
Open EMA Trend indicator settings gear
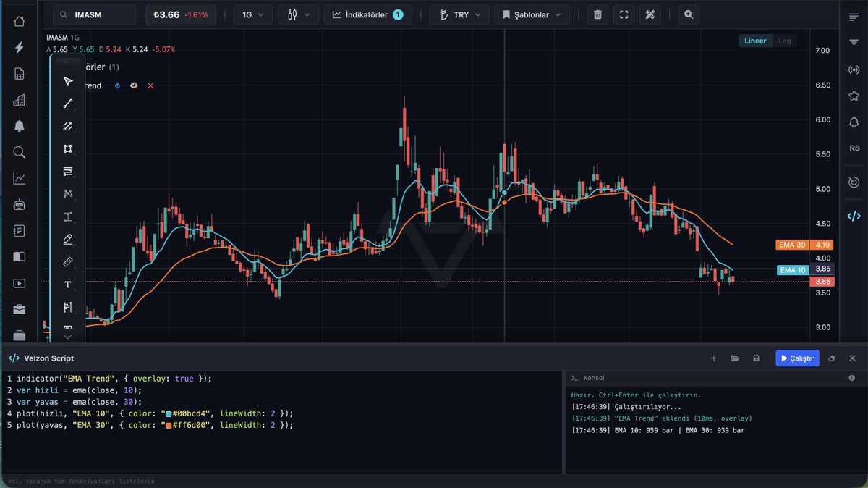pyautogui.click(x=117, y=85)
